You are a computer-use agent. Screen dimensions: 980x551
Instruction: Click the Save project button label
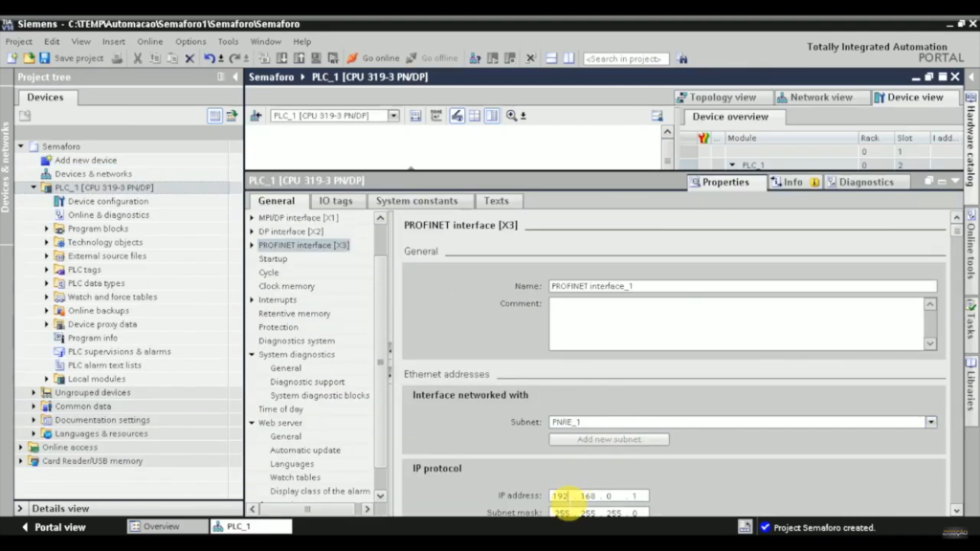click(x=78, y=58)
